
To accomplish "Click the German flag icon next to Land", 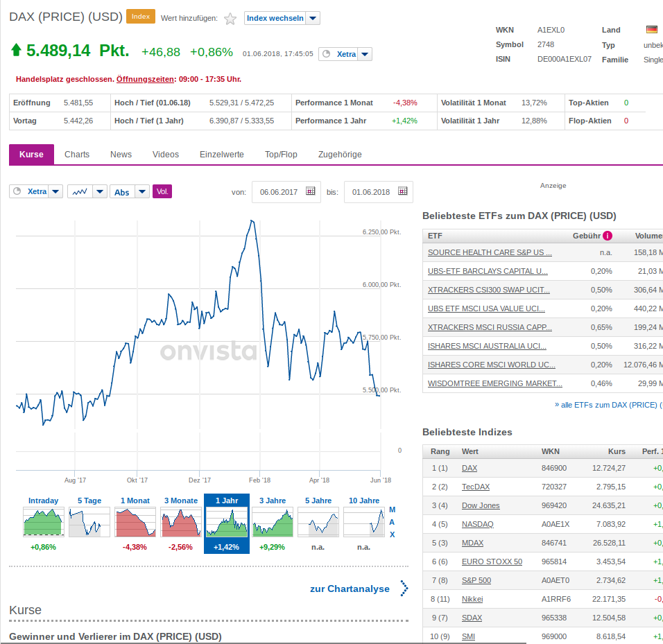I will [651, 29].
